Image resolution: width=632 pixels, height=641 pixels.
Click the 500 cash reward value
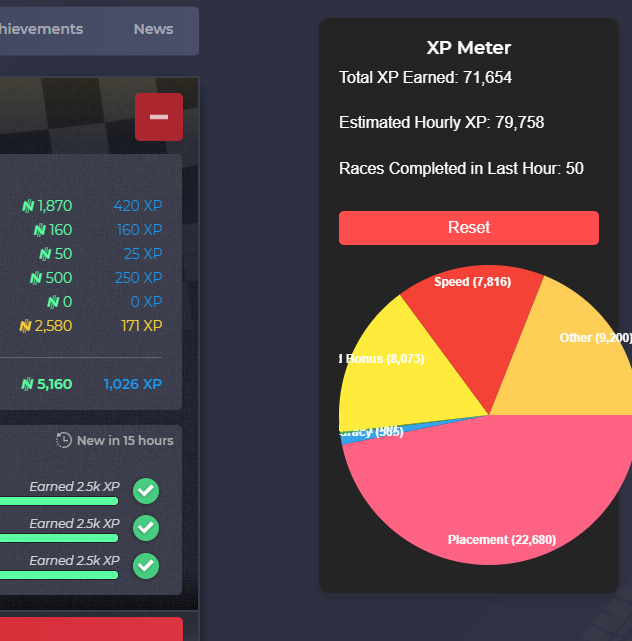51,278
